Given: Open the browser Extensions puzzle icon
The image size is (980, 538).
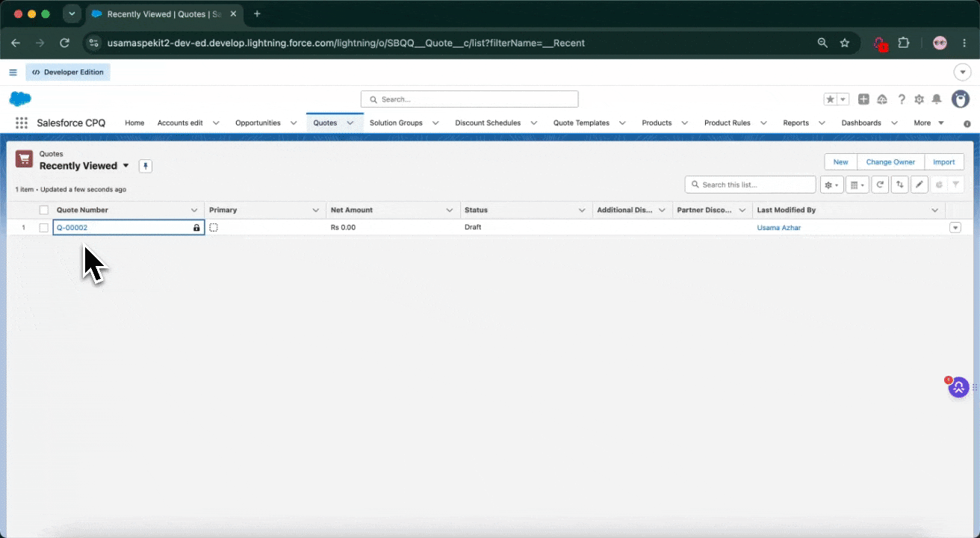Looking at the screenshot, I should pos(903,43).
